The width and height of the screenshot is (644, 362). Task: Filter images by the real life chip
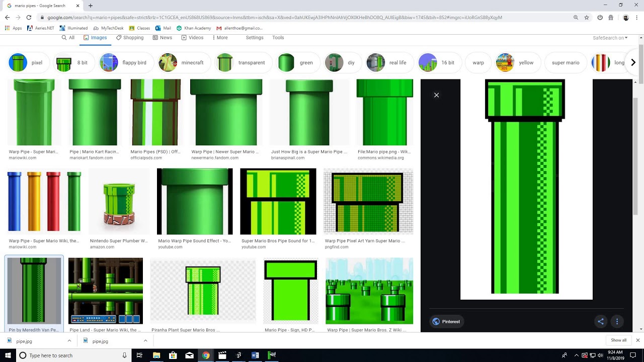[x=389, y=63]
